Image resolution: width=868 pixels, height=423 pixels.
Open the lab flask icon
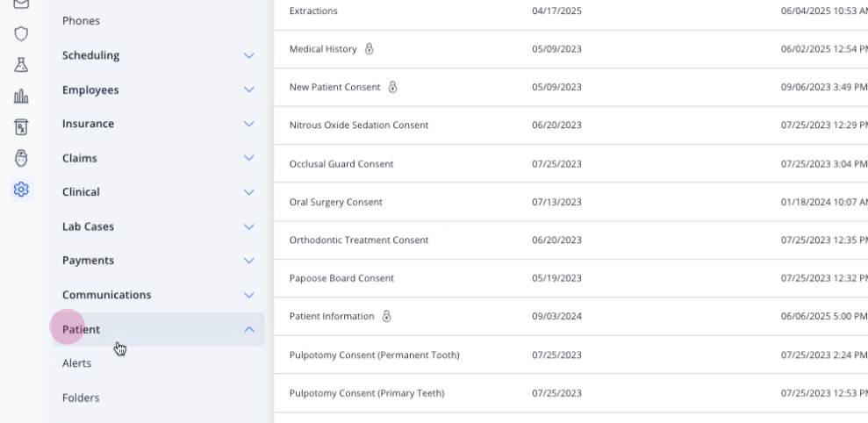21,65
